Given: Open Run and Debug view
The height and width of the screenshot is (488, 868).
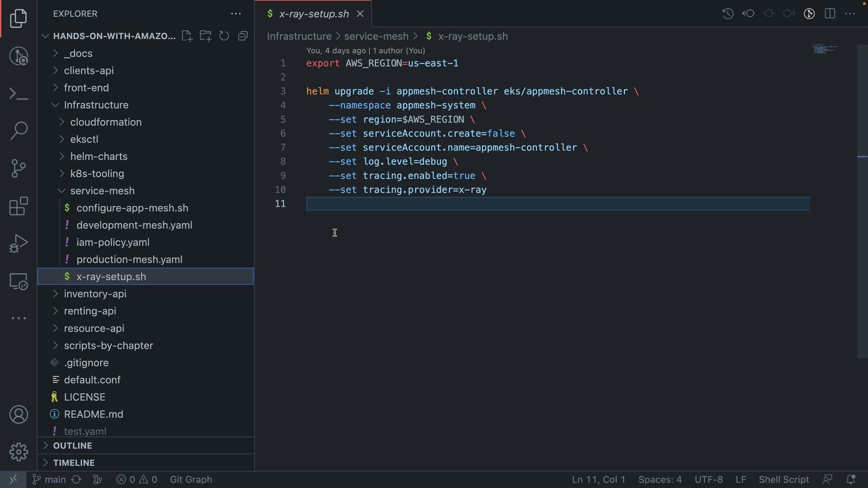Looking at the screenshot, I should point(19,244).
